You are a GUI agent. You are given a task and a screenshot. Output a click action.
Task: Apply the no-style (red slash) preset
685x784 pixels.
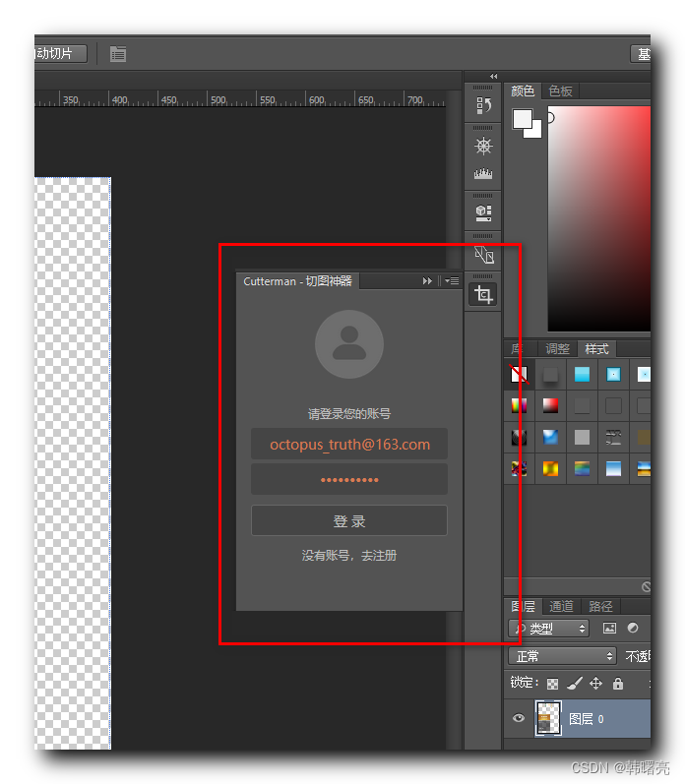click(519, 375)
